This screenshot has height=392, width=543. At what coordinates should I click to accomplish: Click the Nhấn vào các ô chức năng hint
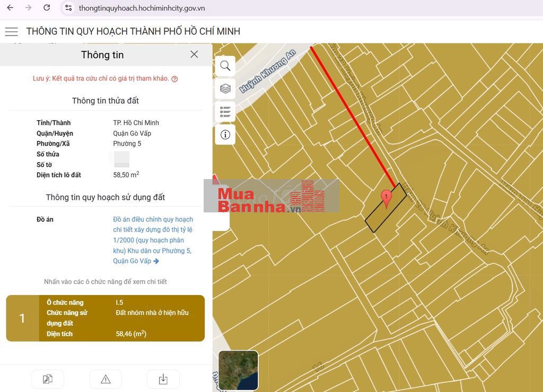(106, 282)
